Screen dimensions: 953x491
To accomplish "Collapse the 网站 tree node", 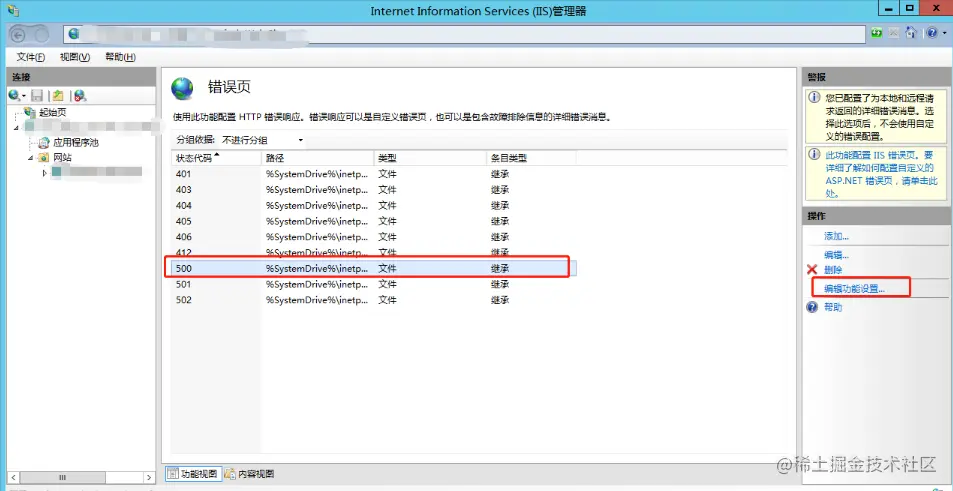I will coord(30,158).
